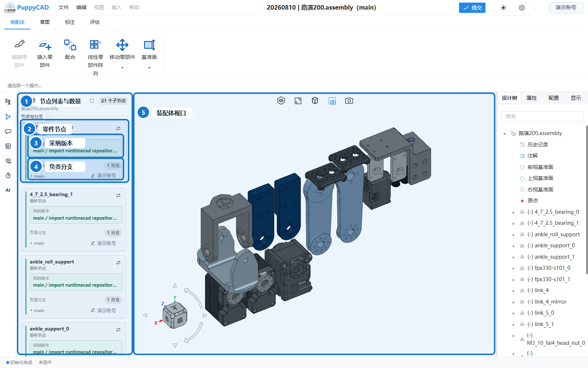Click the PuppyCAD logo

(26, 8)
